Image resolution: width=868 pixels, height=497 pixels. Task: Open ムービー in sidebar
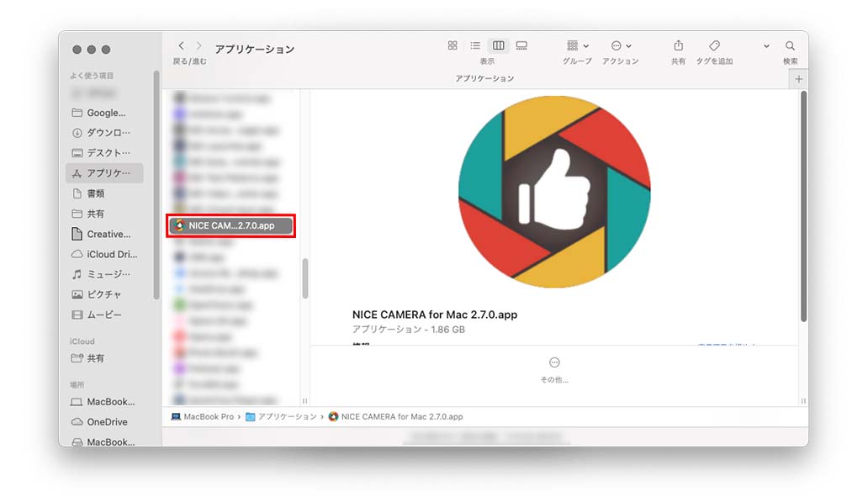click(104, 315)
